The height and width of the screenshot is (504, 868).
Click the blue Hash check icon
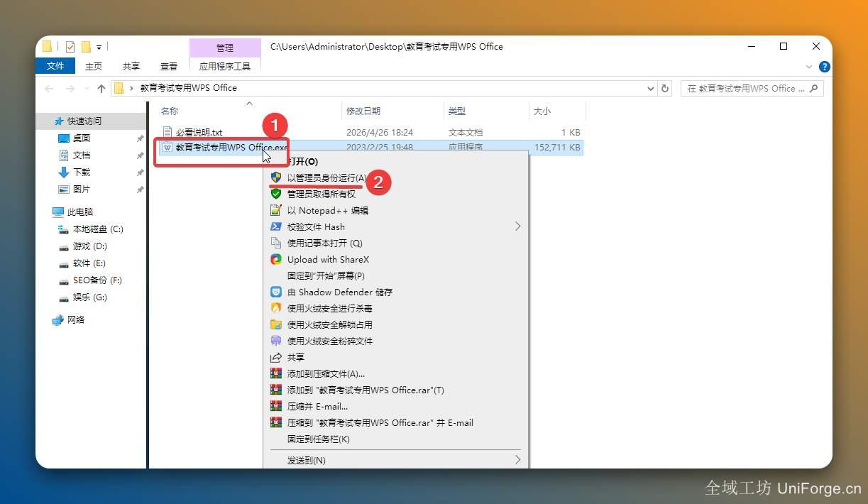tap(276, 226)
